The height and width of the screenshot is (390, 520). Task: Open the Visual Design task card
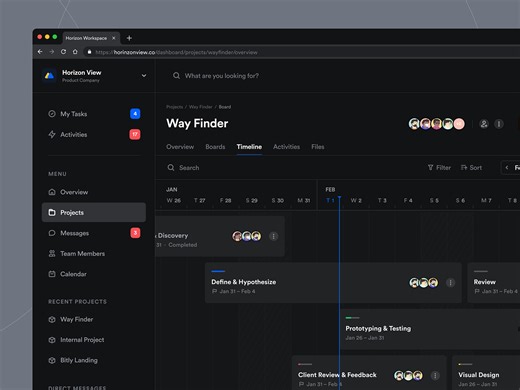(486, 373)
